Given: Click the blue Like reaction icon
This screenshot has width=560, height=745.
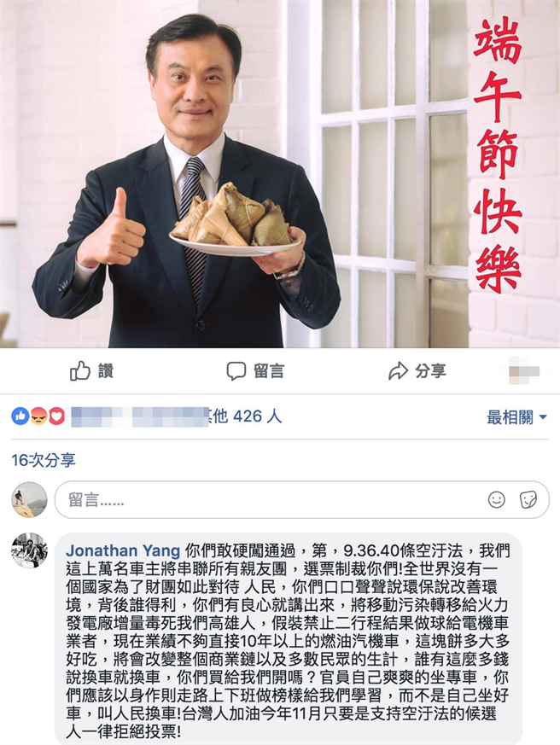Looking at the screenshot, I should (x=20, y=416).
